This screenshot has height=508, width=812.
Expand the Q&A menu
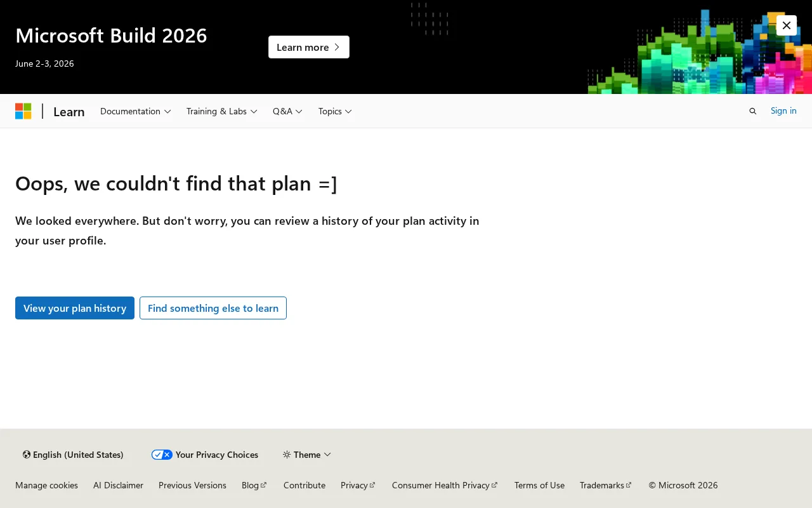[x=288, y=111]
